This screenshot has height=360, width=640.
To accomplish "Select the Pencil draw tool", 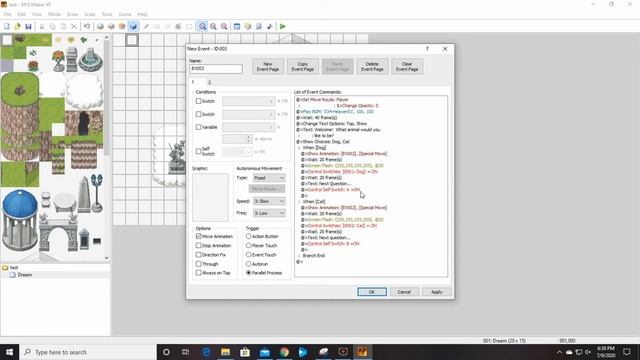I will tap(146, 27).
